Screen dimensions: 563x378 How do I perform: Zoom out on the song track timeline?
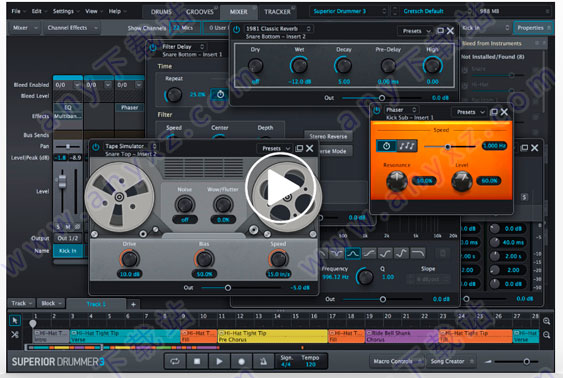tap(546, 335)
